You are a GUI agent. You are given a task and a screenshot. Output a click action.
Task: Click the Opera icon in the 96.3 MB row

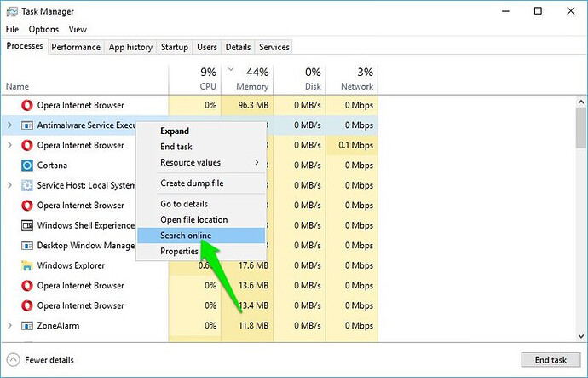click(27, 105)
